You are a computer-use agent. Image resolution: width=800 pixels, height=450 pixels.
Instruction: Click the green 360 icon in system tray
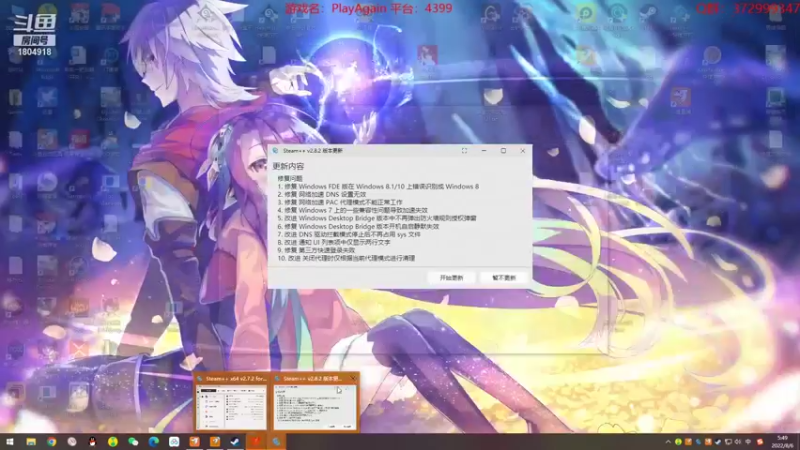point(678,442)
